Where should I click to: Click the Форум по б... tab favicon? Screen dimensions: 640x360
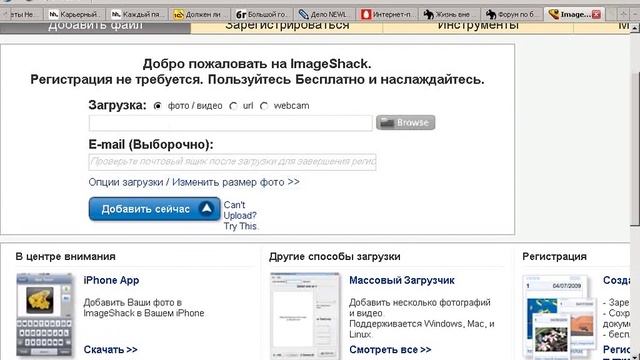[491, 14]
